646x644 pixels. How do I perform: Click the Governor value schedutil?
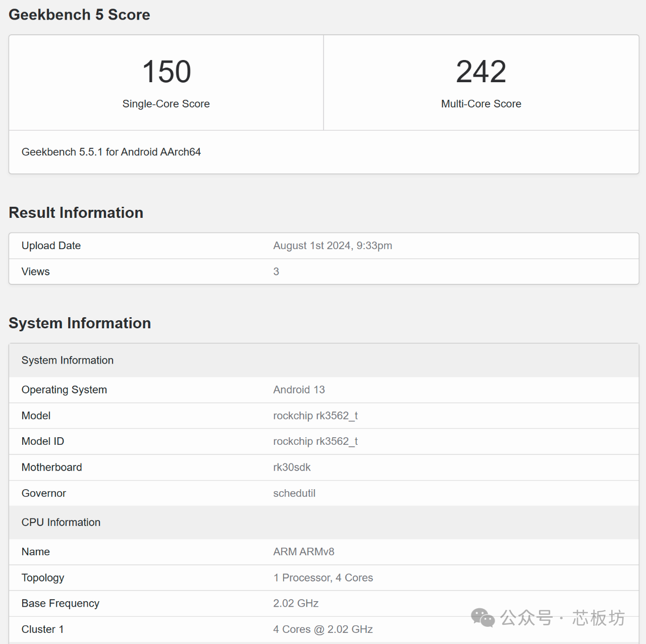pos(294,493)
